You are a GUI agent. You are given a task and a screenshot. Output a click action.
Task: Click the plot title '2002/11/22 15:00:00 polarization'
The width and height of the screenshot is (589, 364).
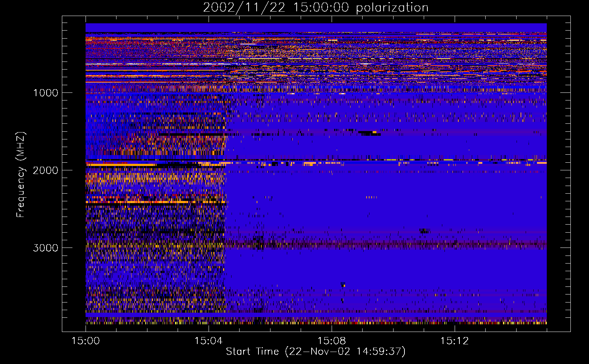pyautogui.click(x=316, y=8)
